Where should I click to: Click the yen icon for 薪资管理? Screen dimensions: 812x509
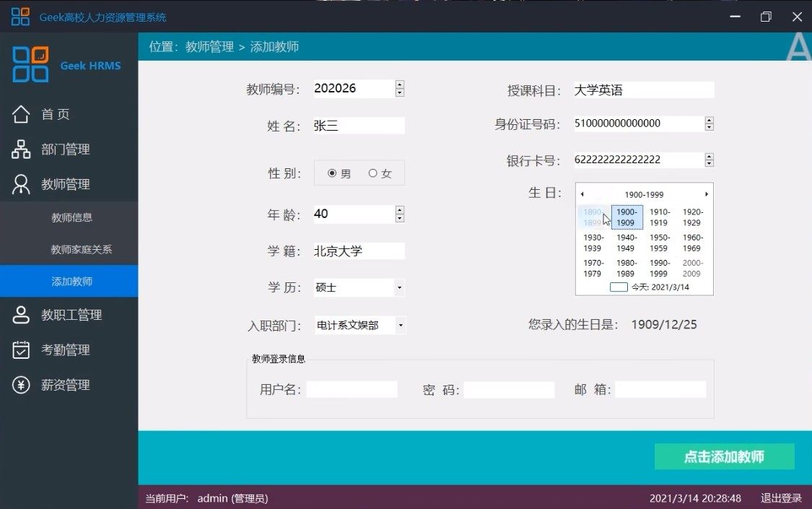(21, 385)
